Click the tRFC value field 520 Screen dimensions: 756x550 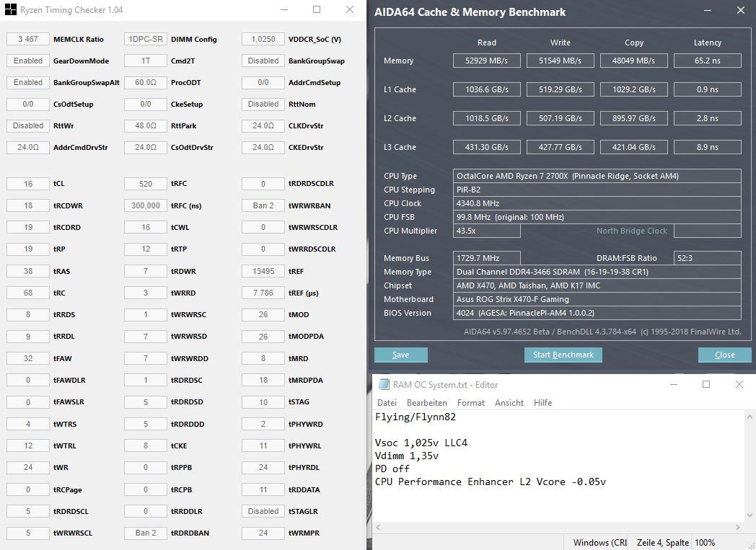coord(146,184)
